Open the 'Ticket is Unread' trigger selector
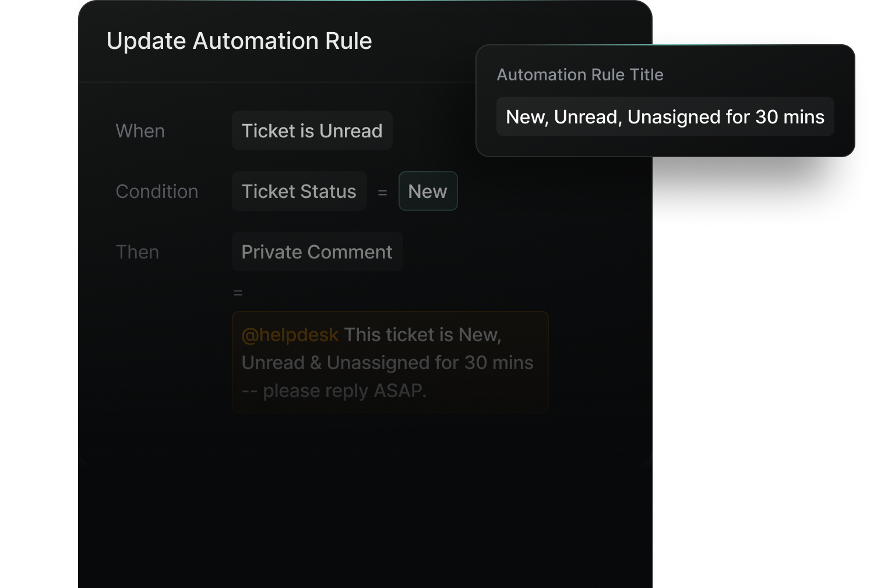Viewport: 874px width, 588px height. coord(312,130)
